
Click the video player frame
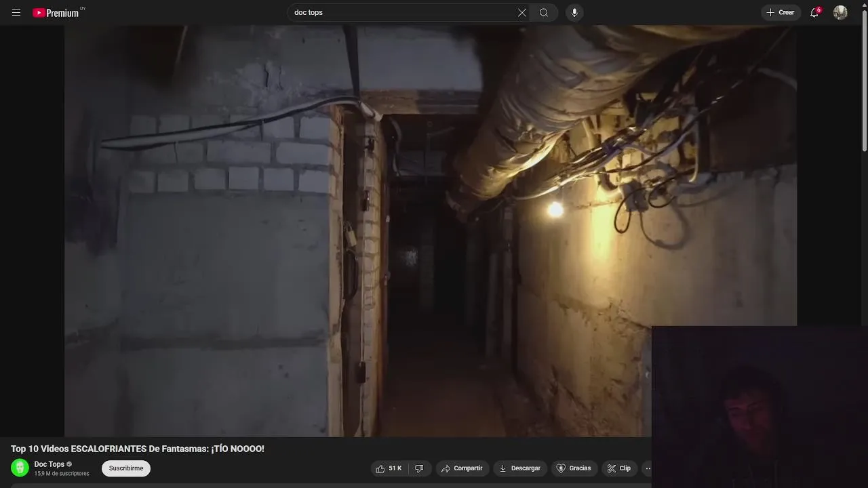(430, 231)
